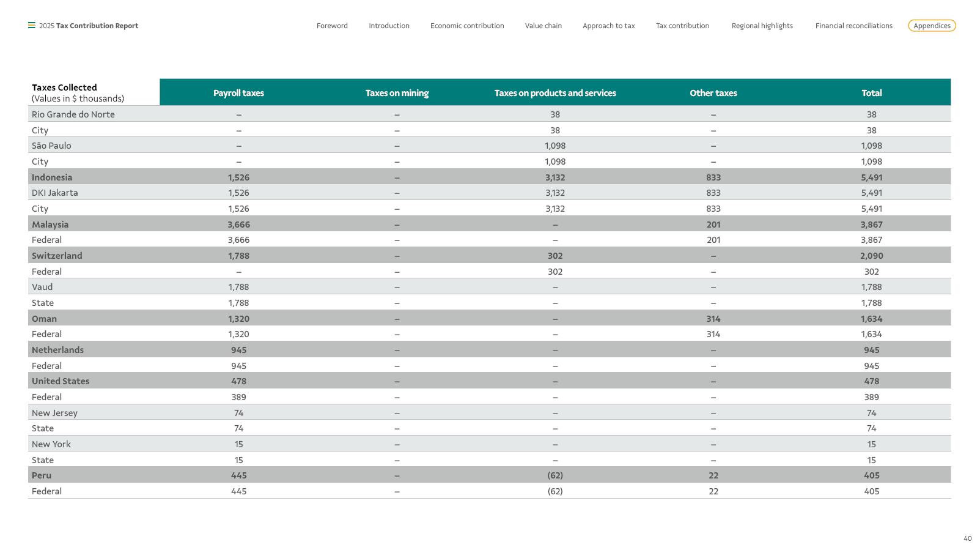Click Malaysia's other taxes value 201
Screen dimensions: 980x550
(713, 225)
